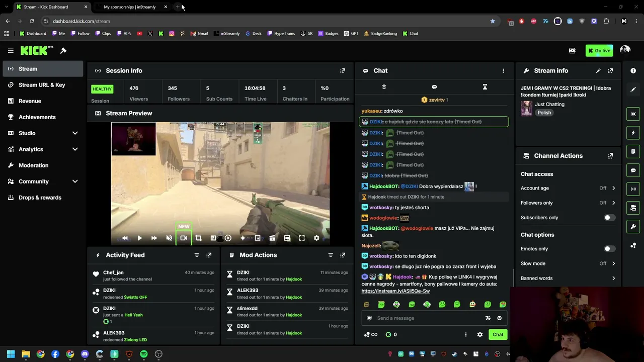The height and width of the screenshot is (362, 644).
Task: Play the stream preview
Action: coord(139,238)
